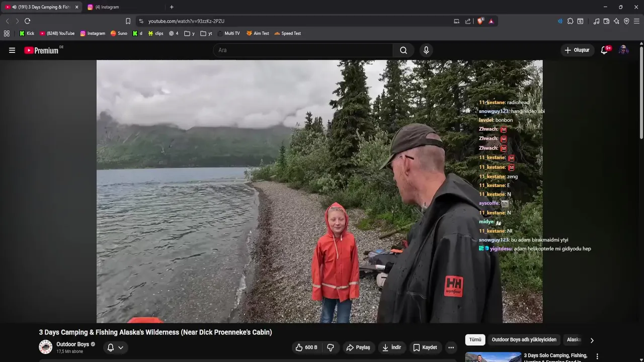The width and height of the screenshot is (644, 362).
Task: Click the video player to pause
Action: tap(319, 191)
